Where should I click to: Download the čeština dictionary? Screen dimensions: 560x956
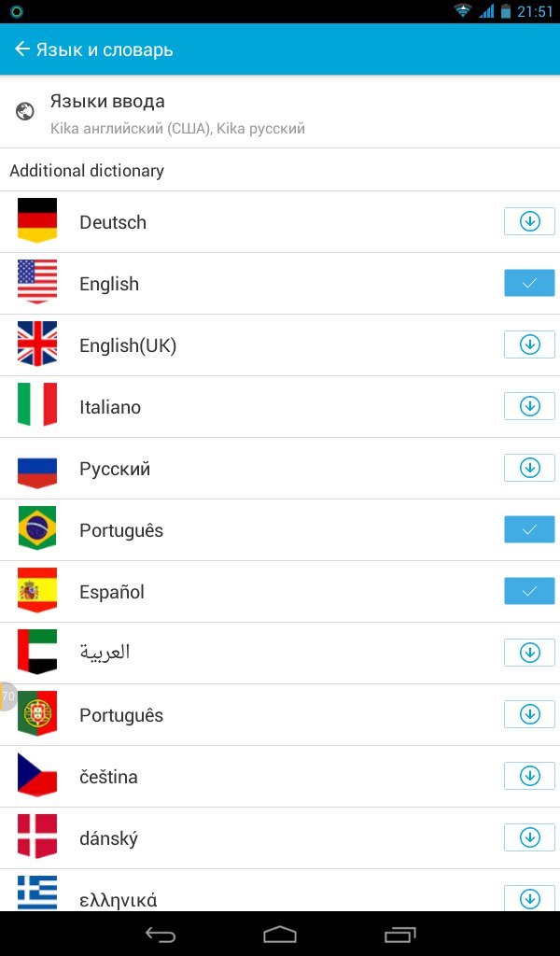tap(529, 777)
